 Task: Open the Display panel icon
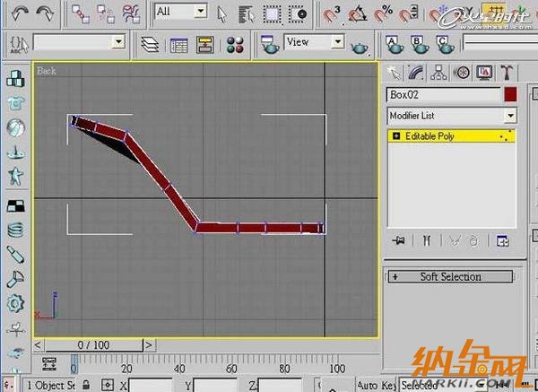485,73
